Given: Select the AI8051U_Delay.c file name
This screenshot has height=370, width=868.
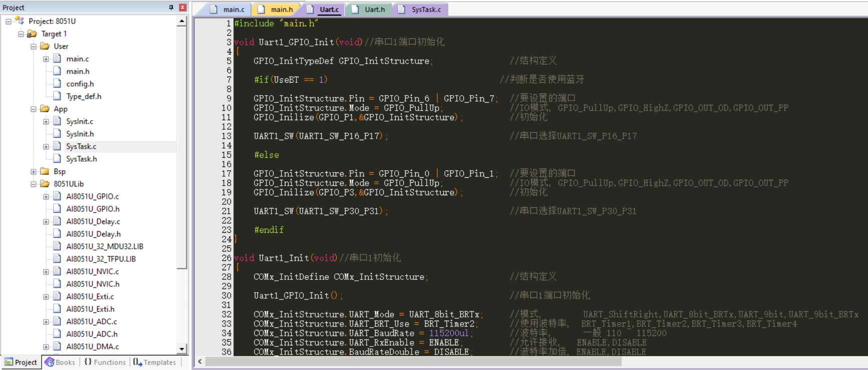Looking at the screenshot, I should coord(93,221).
